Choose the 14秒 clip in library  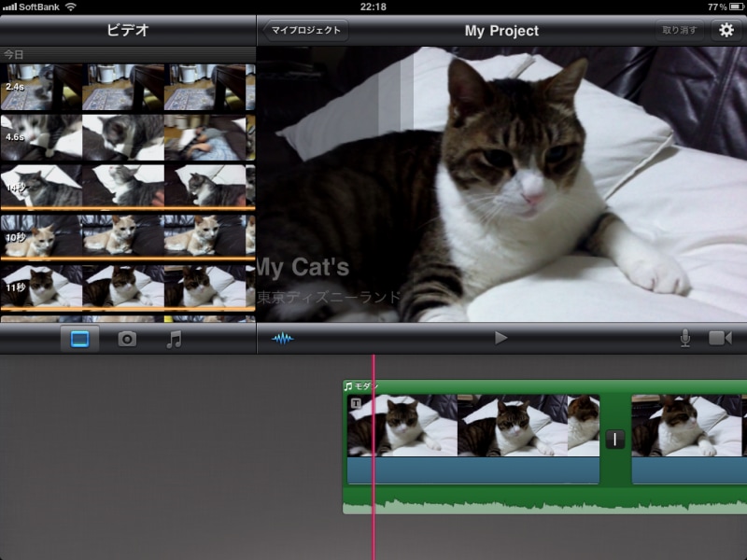[x=127, y=187]
